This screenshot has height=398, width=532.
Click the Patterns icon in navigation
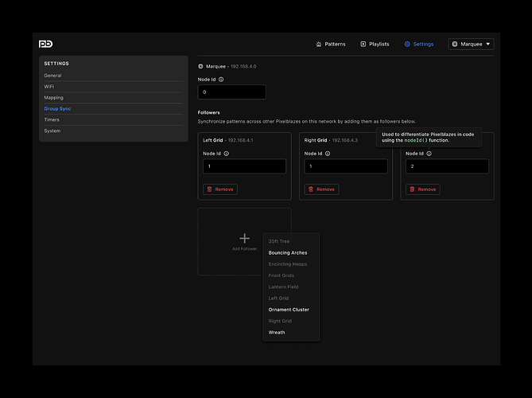tap(319, 44)
